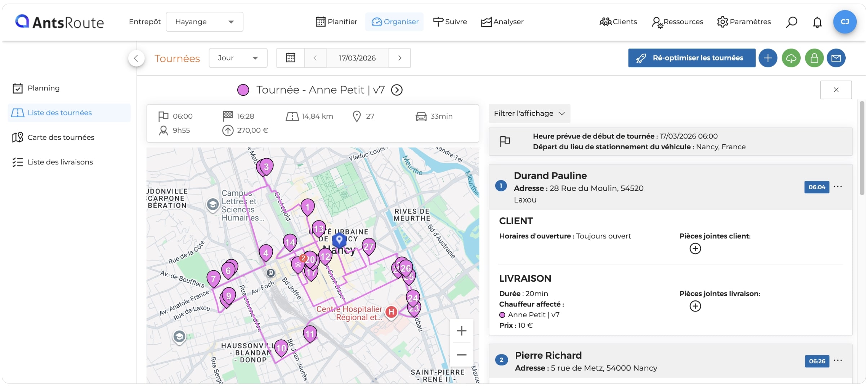This screenshot has height=386, width=868.
Task: Click map marker 27
Action: [368, 247]
